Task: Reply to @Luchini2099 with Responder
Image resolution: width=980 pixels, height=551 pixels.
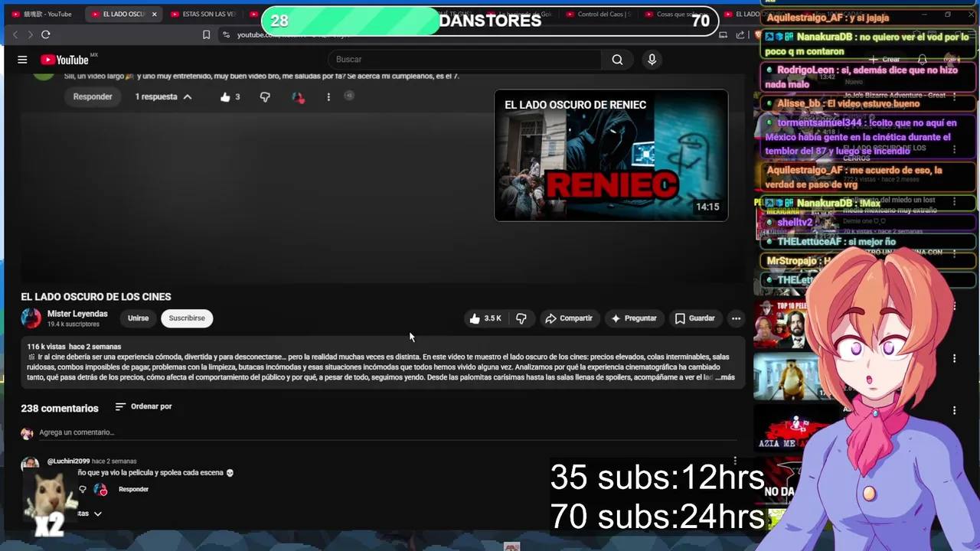Action: click(x=133, y=490)
